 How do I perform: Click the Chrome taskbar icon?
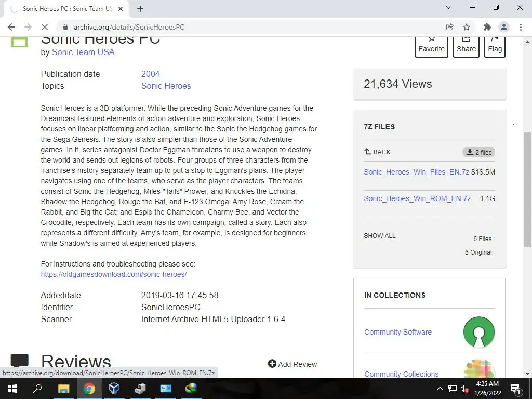click(x=89, y=389)
